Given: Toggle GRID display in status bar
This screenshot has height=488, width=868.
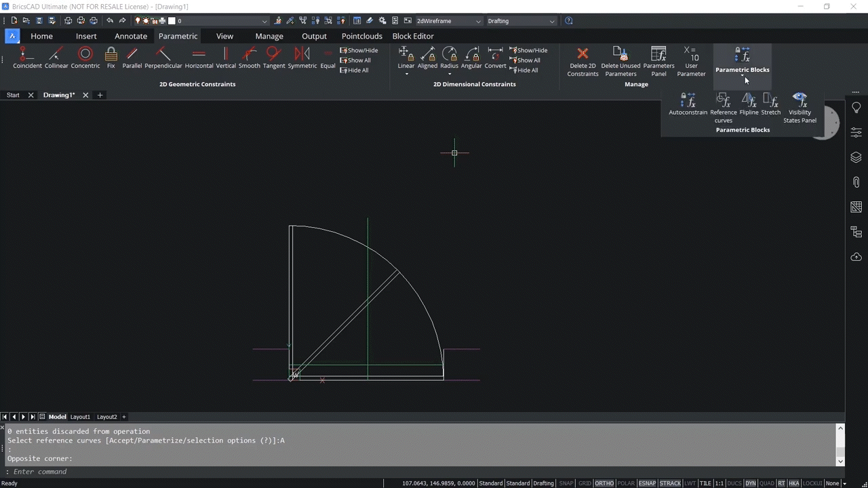Looking at the screenshot, I should coord(585,483).
